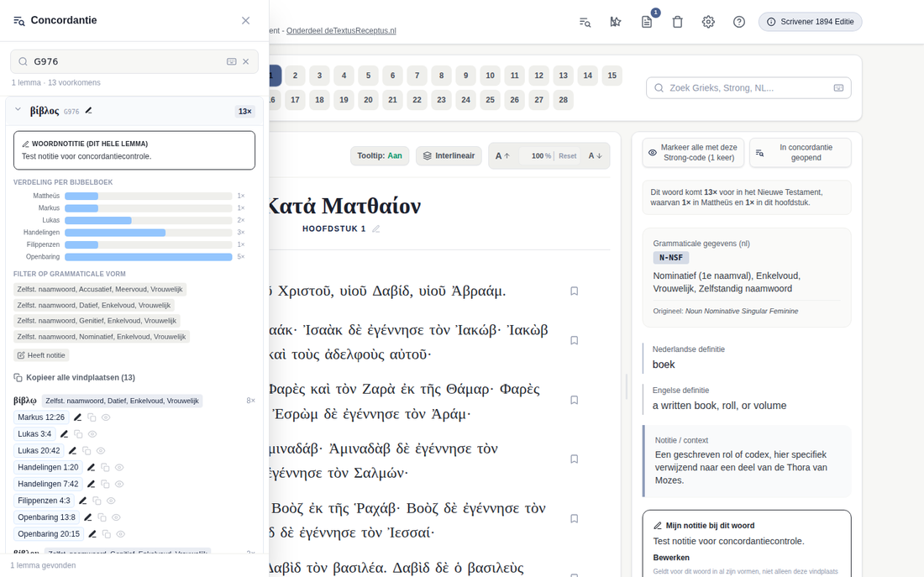Image resolution: width=924 pixels, height=577 pixels.
Task: Reset the font size to 100%
Action: (x=568, y=156)
